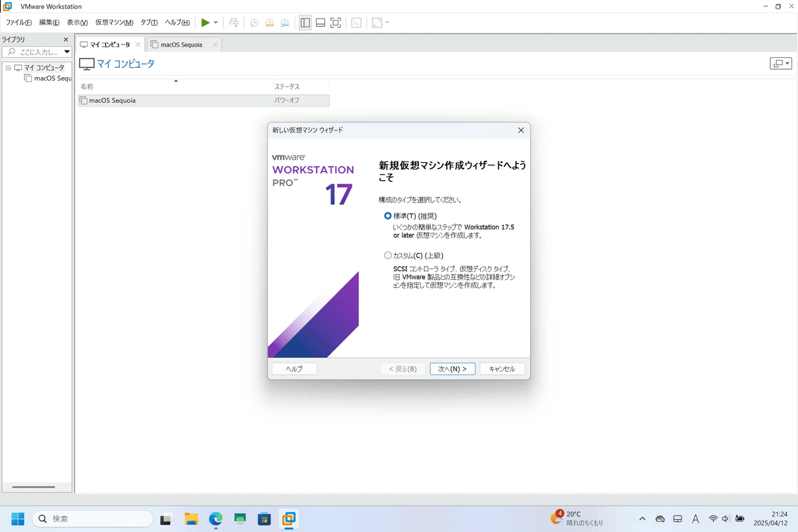Click the touchpad tray icon

coord(678,519)
